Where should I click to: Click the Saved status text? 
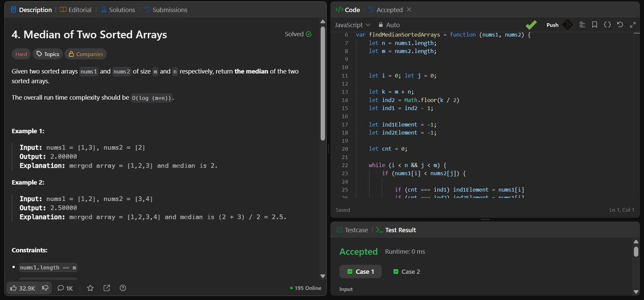[x=343, y=210]
